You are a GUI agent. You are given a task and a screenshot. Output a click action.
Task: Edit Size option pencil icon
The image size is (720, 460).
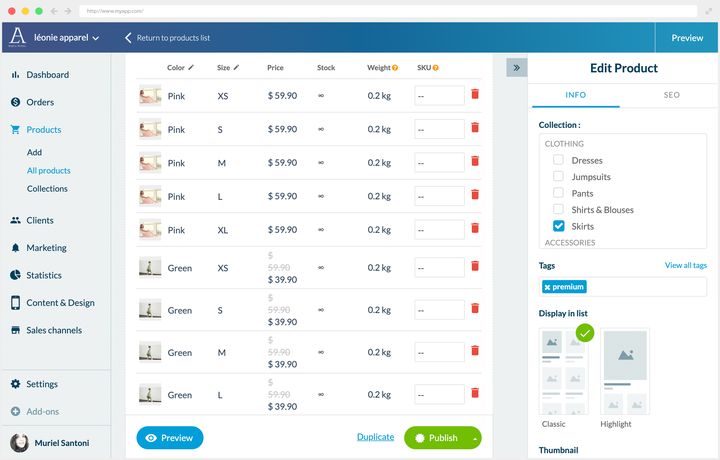click(236, 67)
